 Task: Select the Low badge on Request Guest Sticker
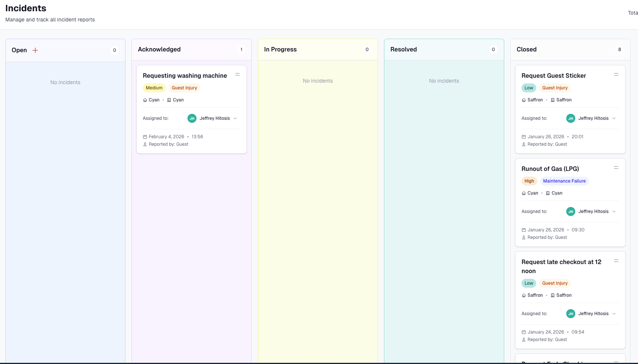(529, 88)
